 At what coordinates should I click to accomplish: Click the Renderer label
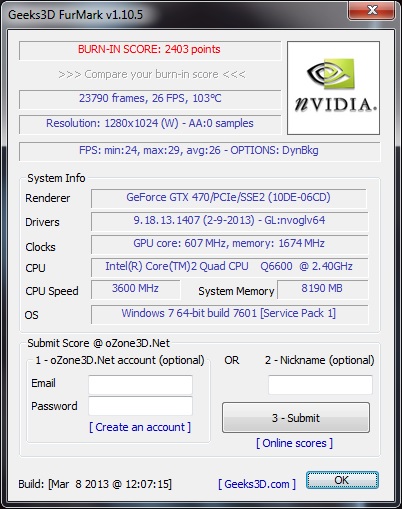point(48,198)
